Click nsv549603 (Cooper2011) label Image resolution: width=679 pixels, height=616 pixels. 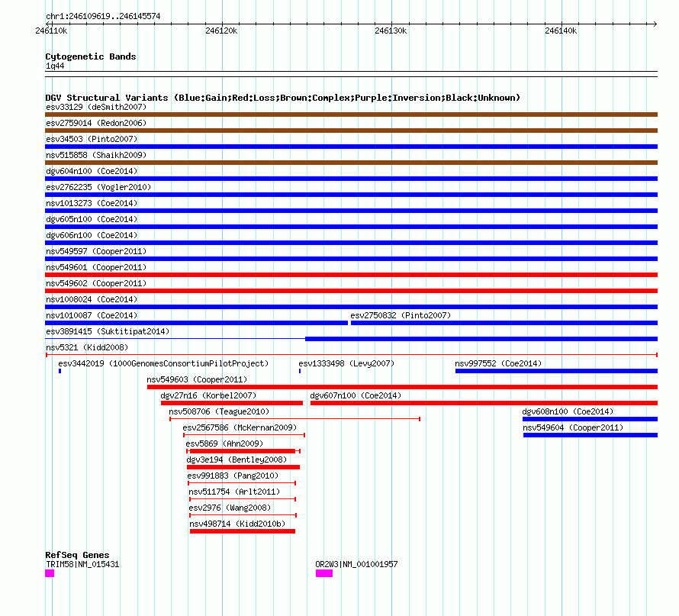pyautogui.click(x=197, y=379)
